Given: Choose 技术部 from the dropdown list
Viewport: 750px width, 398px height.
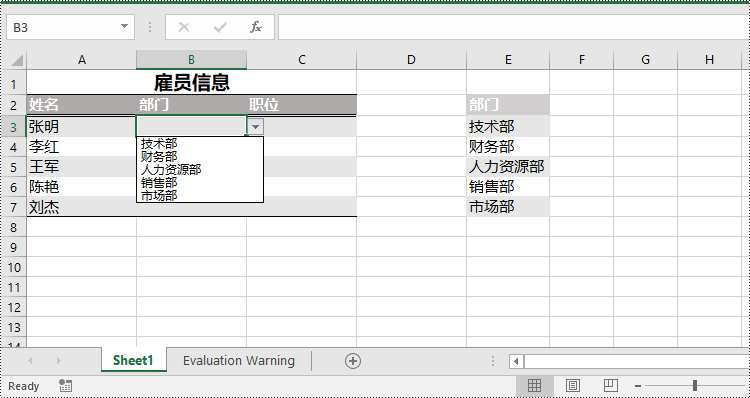Looking at the screenshot, I should click(200, 144).
